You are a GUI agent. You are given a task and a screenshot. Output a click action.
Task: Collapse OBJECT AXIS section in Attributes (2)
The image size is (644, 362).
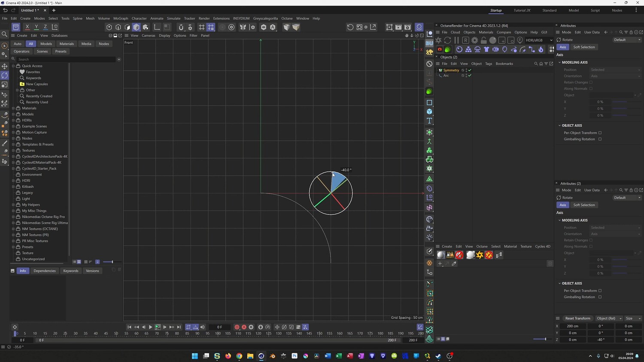pyautogui.click(x=560, y=284)
